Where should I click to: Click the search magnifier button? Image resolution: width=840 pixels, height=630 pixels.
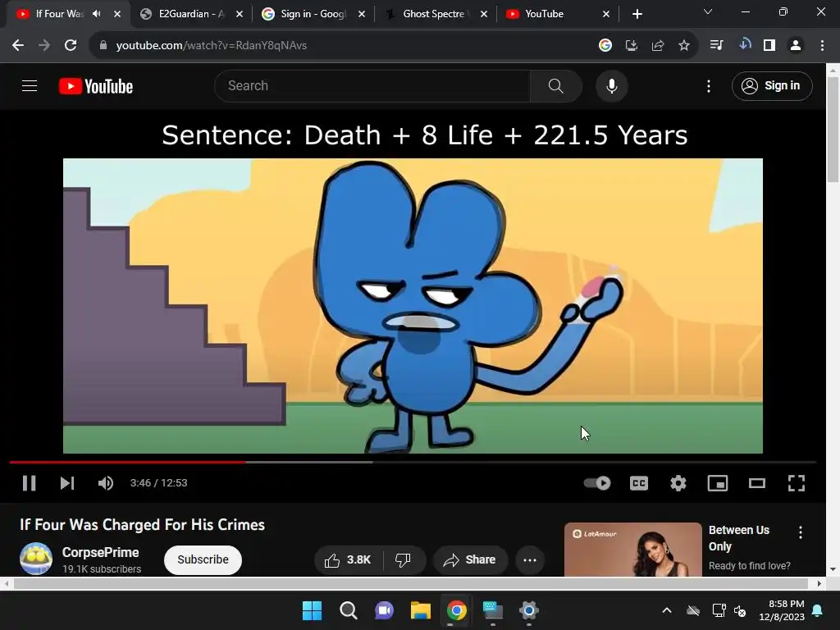(555, 85)
